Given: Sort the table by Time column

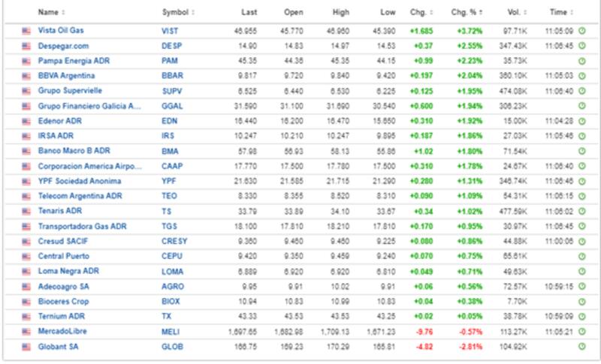Looking at the screenshot, I should tap(559, 13).
